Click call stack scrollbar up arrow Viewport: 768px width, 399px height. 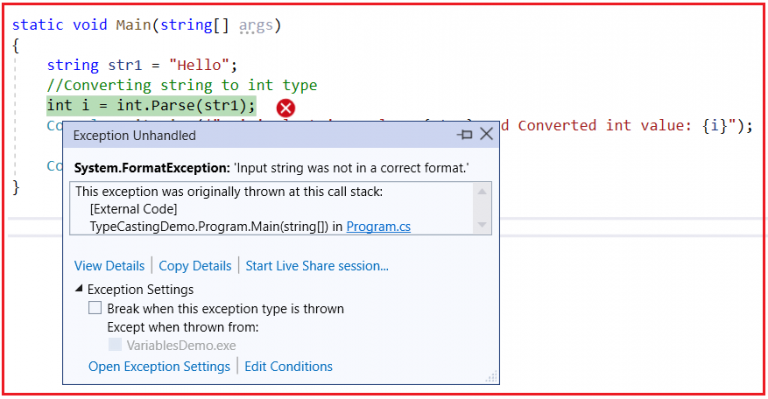point(482,191)
